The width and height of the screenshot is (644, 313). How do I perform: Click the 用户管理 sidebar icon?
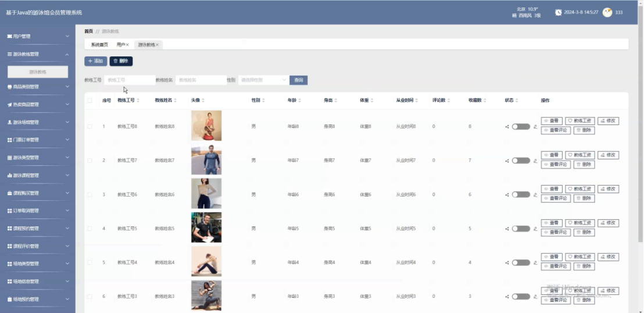point(9,37)
